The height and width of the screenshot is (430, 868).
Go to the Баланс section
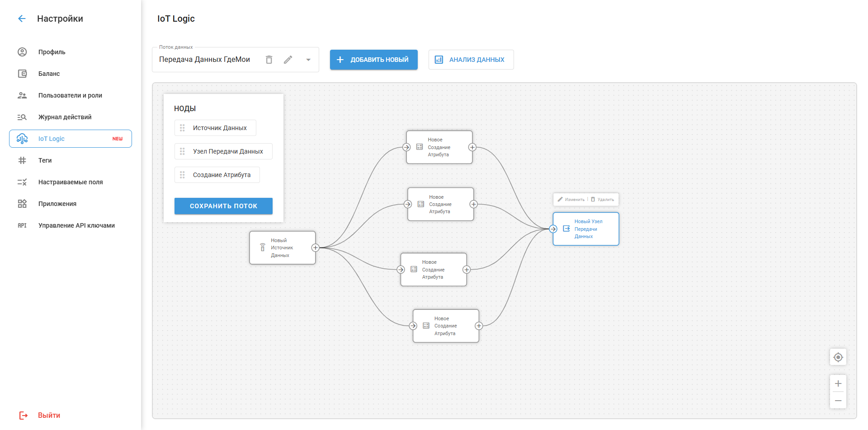click(49, 74)
